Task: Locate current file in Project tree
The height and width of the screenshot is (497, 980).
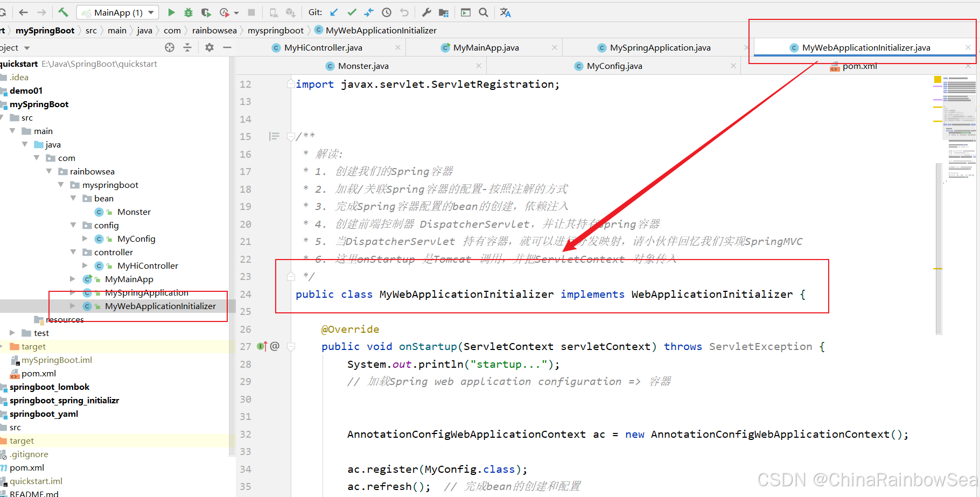Action: pyautogui.click(x=170, y=47)
